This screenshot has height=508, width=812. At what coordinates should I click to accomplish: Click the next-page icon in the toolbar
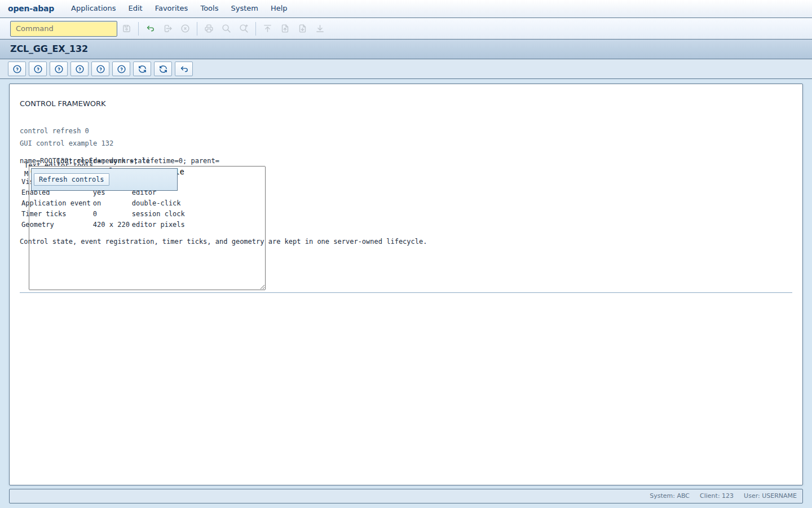pos(303,29)
